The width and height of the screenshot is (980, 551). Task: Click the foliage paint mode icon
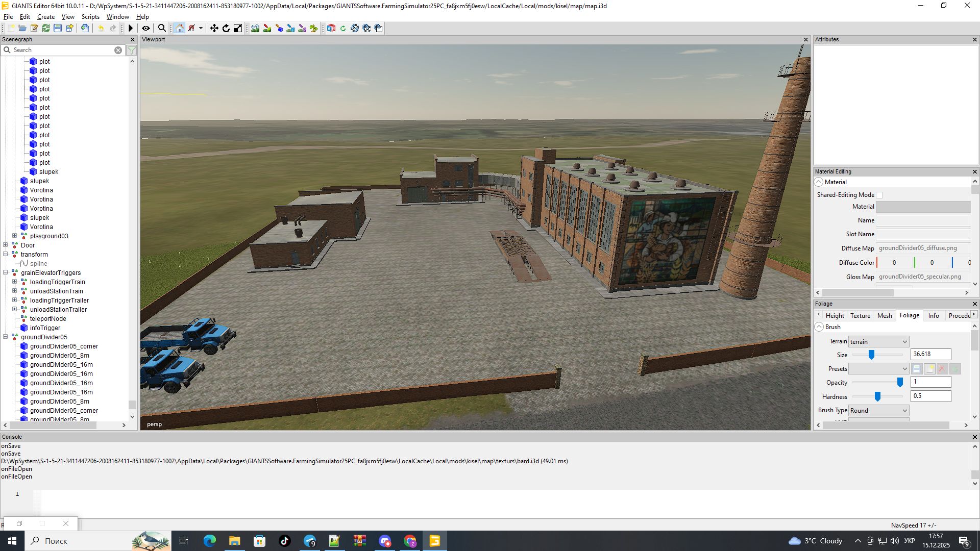(314, 29)
